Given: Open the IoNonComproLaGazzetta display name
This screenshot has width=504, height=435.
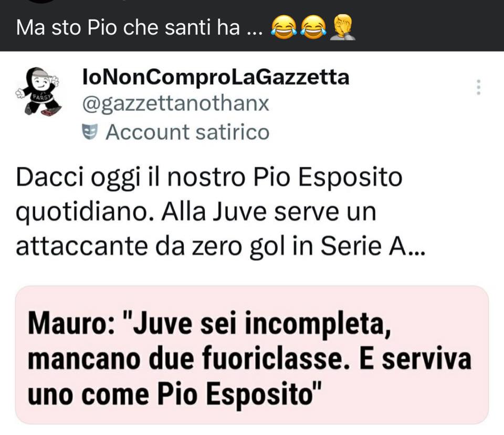Looking at the screenshot, I should point(216,78).
